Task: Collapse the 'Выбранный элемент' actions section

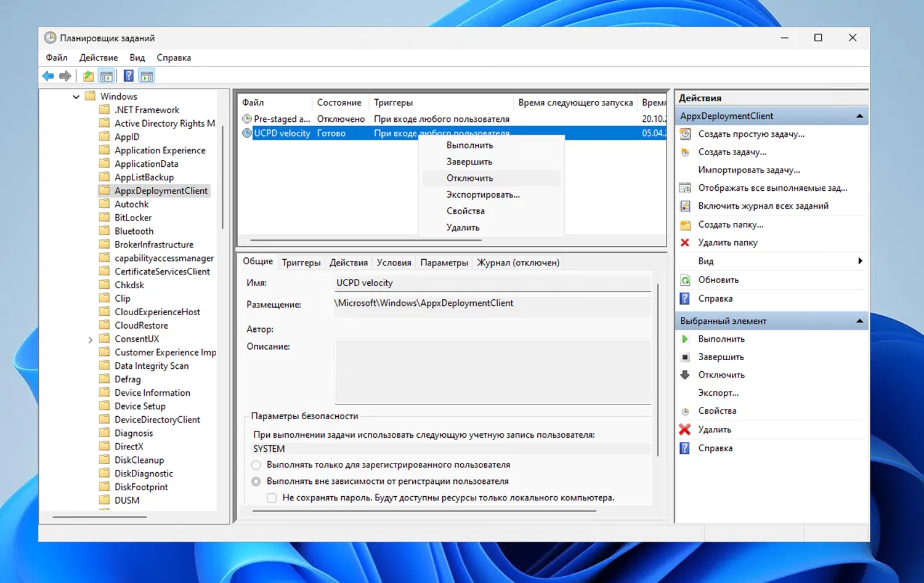Action: (859, 321)
